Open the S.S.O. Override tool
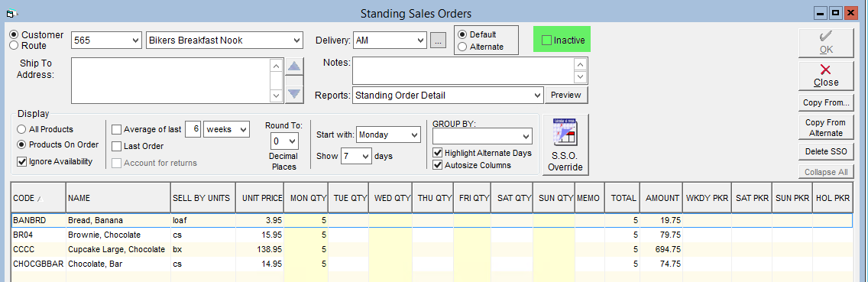The width and height of the screenshot is (868, 282). [x=565, y=144]
